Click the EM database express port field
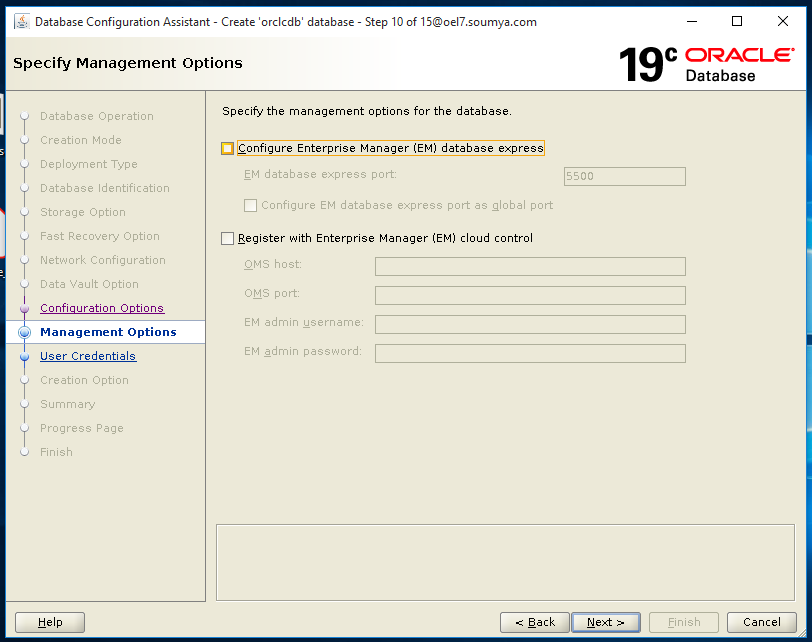This screenshot has width=812, height=642. coord(625,176)
